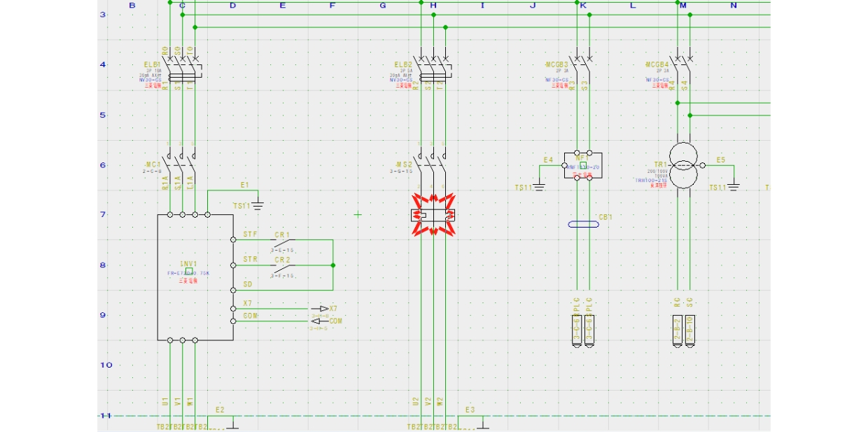Click row number 8 on the ruler
868x432 pixels.
pyautogui.click(x=103, y=265)
